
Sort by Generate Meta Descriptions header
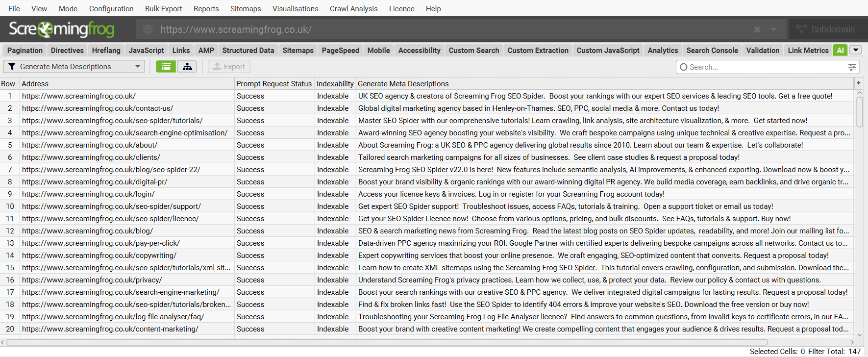(x=605, y=84)
